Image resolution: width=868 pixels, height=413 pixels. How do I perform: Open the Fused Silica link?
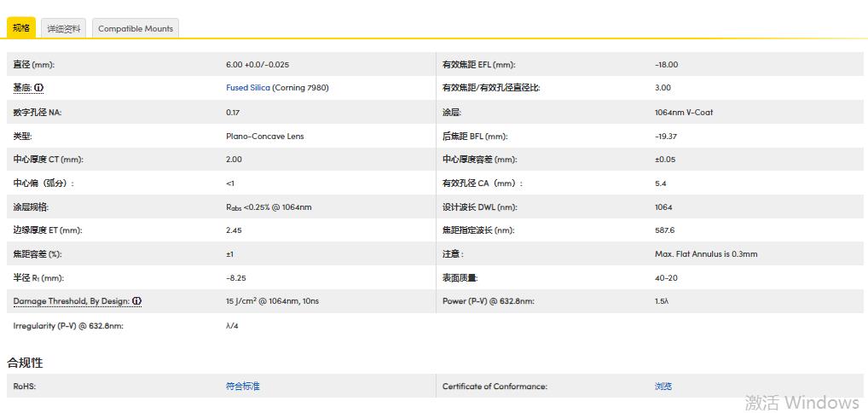click(248, 88)
